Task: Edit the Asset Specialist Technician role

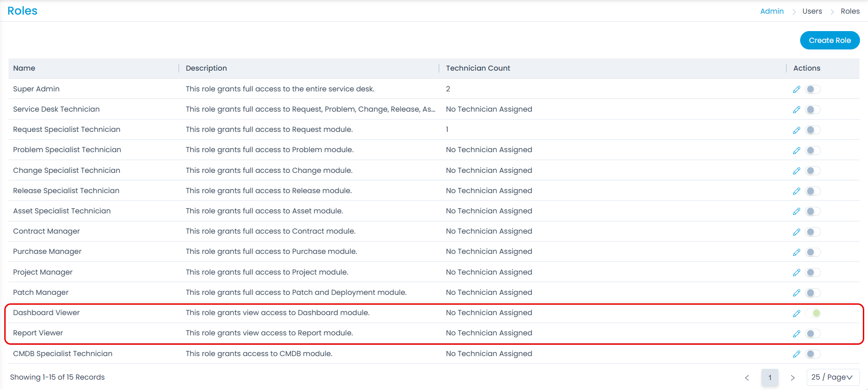Action: (x=796, y=211)
